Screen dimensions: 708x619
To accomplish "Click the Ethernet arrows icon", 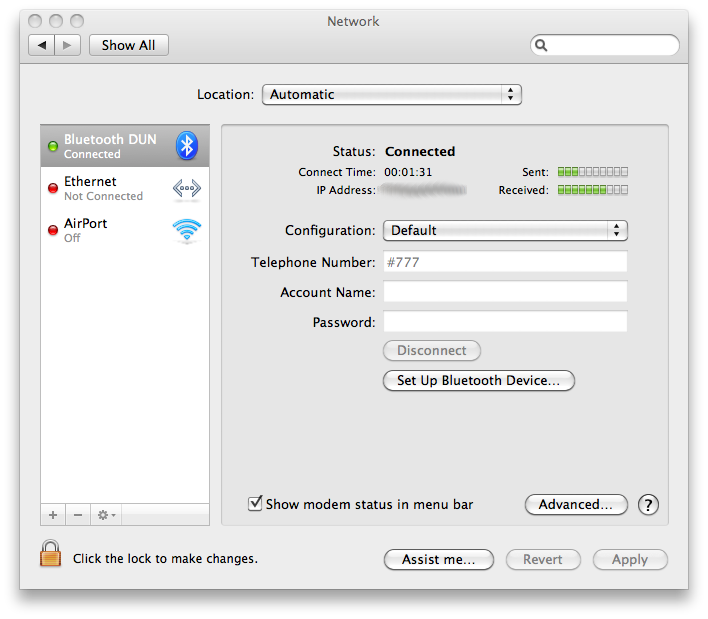I will click(x=186, y=188).
